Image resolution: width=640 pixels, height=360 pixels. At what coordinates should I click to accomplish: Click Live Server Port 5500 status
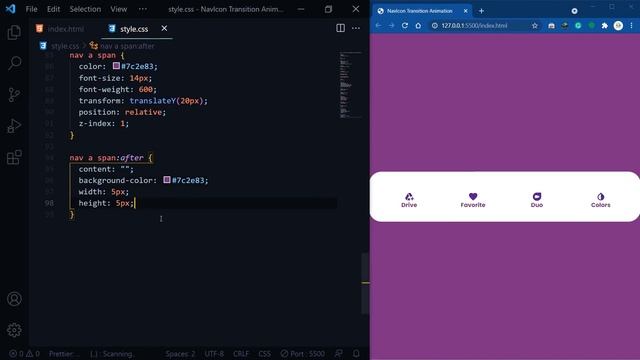pyautogui.click(x=302, y=354)
